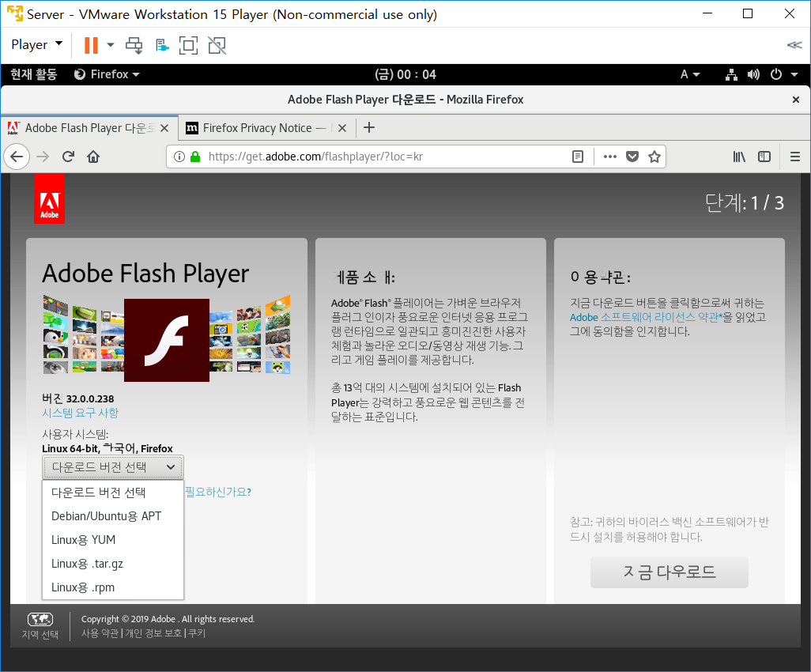Open Adobe 소프트웨어 라이선스 약관 link
Screen dimensions: 811x672
pos(646,317)
